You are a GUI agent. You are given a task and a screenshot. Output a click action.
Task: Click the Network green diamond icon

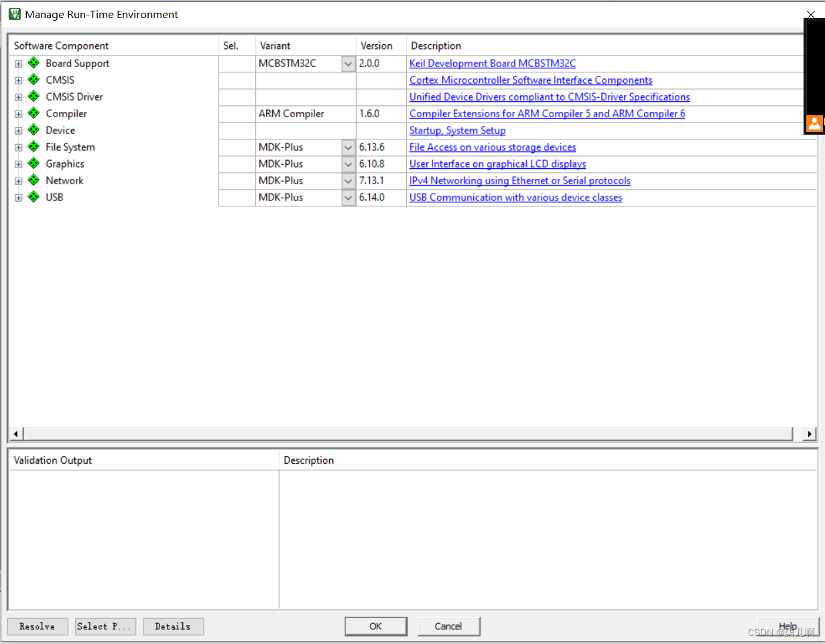[34, 180]
